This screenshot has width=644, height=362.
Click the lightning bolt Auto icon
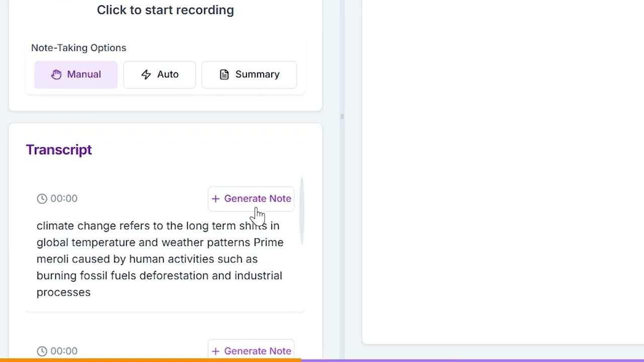tap(146, 74)
